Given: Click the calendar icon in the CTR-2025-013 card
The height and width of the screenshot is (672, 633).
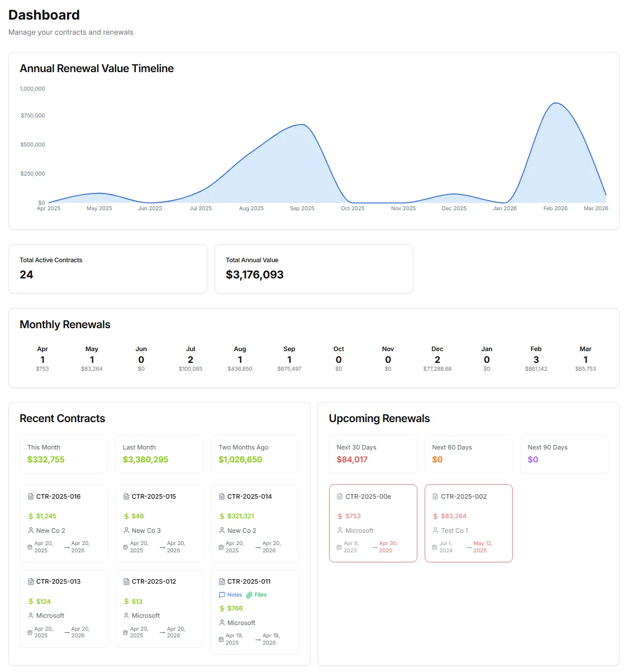Looking at the screenshot, I should coord(30,632).
